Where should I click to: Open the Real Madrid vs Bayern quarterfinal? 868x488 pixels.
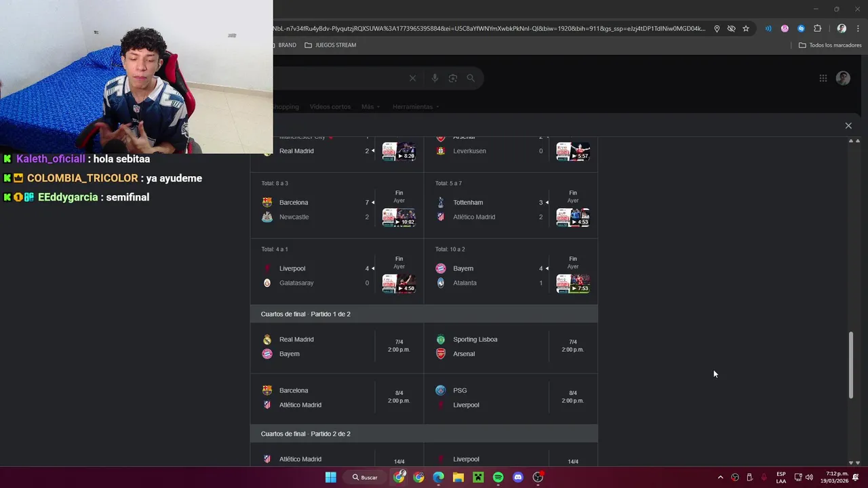[337, 346]
